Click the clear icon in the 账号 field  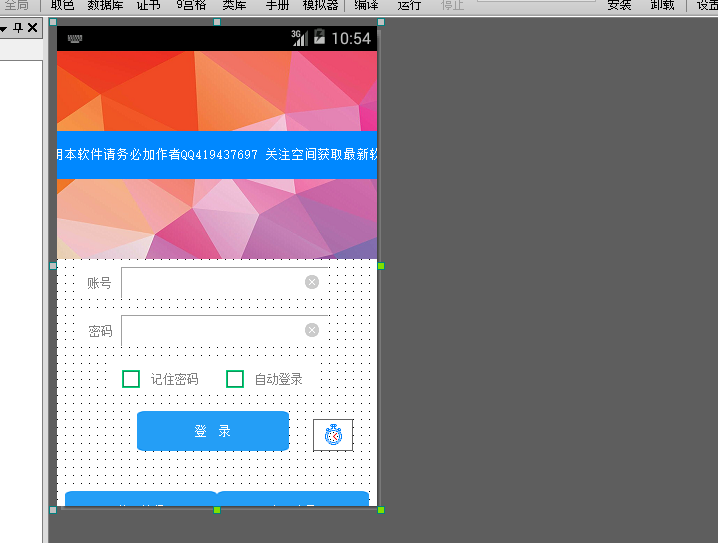click(312, 282)
